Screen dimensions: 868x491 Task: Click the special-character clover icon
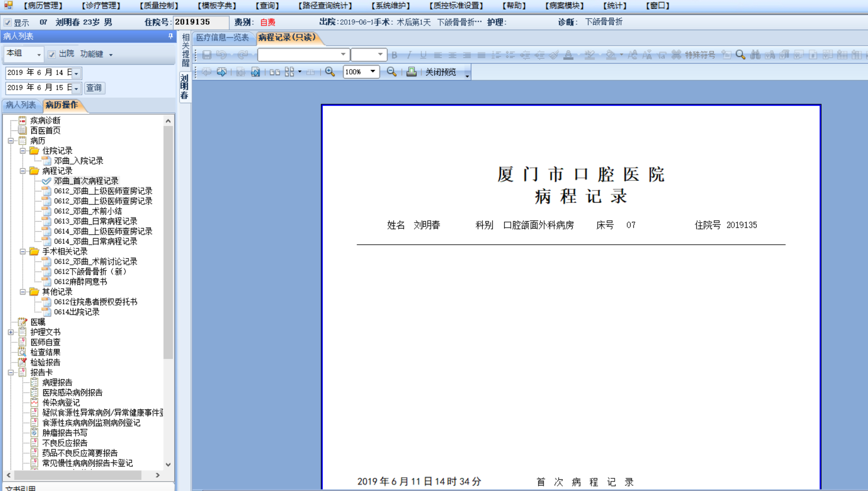coord(676,55)
